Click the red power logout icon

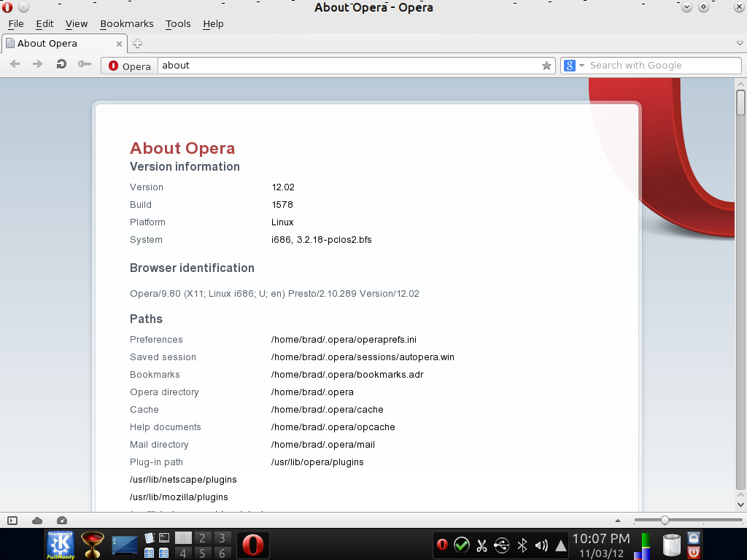coord(694,553)
